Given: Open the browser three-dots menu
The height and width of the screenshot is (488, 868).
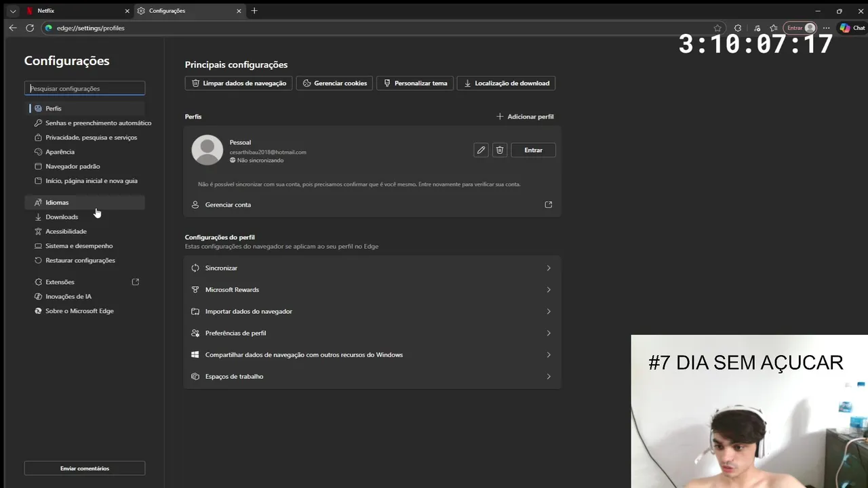Looking at the screenshot, I should click(x=826, y=28).
